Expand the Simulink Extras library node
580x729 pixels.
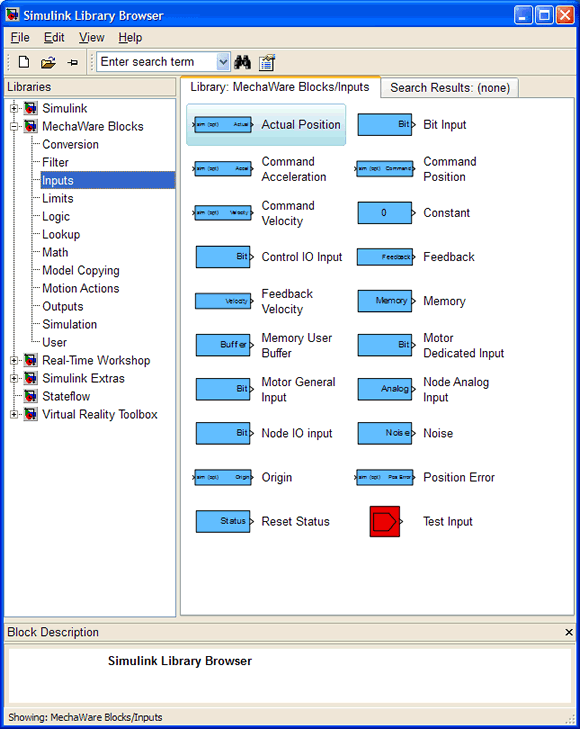click(14, 378)
